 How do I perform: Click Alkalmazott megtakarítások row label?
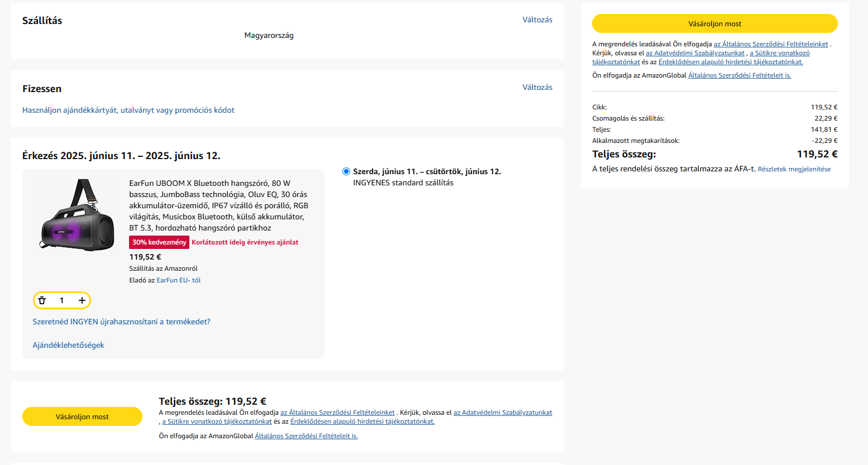636,141
